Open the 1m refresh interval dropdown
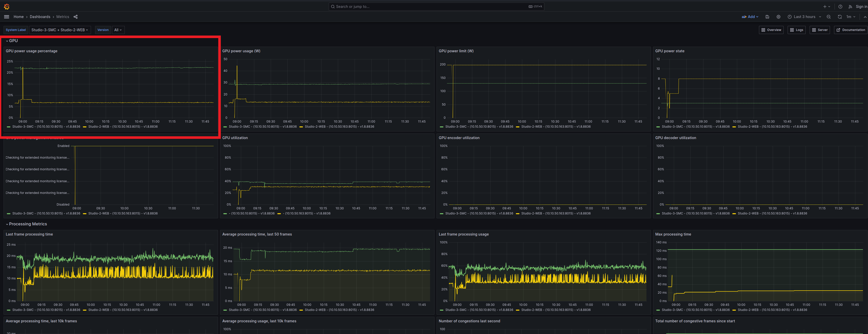Viewport: 868px width, 334px height. pos(851,16)
